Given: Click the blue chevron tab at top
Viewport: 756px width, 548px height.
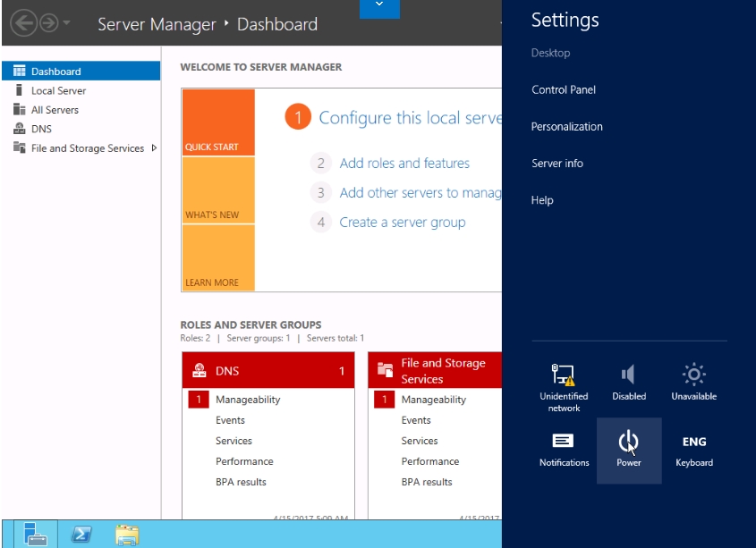Looking at the screenshot, I should (379, 9).
